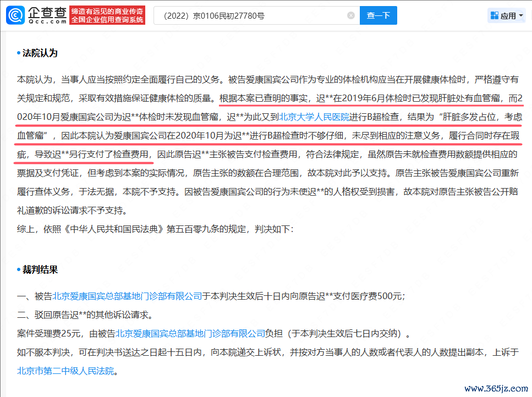Image resolution: width=532 pixels, height=397 pixels.
Task: Select the 法院认为 section heading
Action: click(x=40, y=53)
